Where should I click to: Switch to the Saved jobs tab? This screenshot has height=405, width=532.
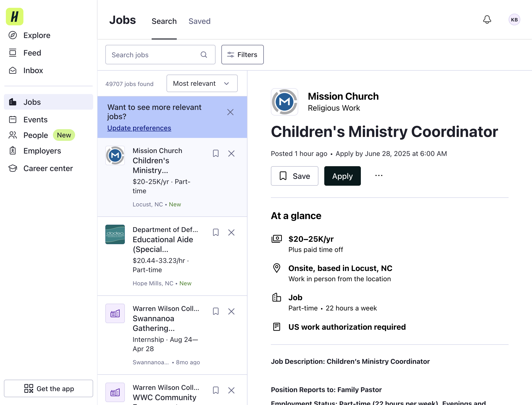tap(199, 21)
